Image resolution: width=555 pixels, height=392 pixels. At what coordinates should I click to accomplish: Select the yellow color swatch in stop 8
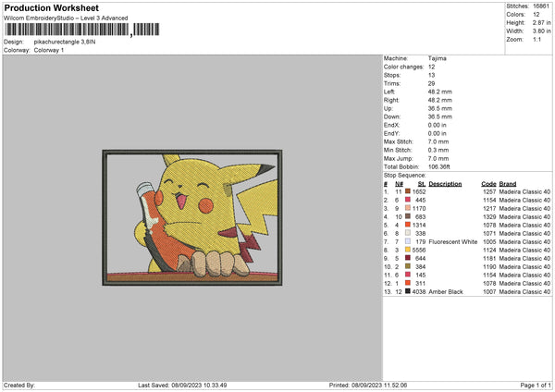point(407,250)
